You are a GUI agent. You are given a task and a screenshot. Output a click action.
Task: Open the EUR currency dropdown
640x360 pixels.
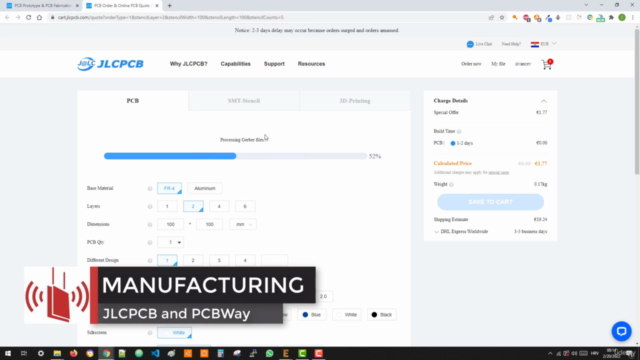coord(543,44)
